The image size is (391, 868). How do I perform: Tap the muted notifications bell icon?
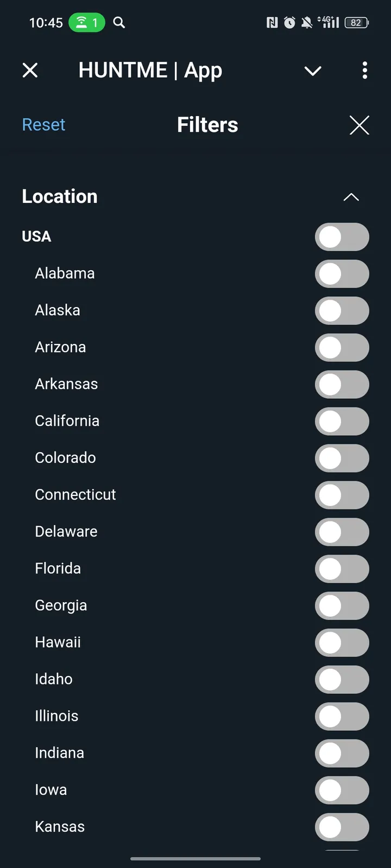tap(307, 22)
